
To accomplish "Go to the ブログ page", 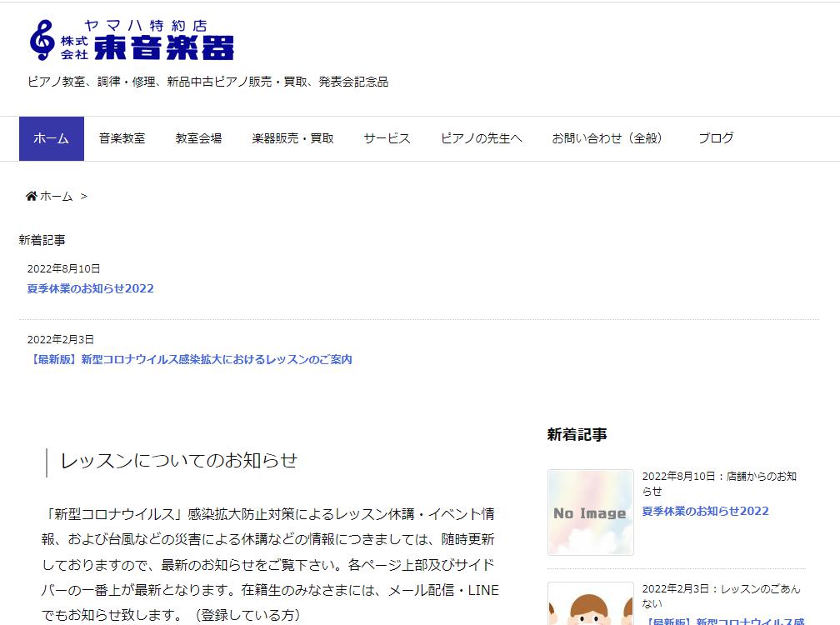I will click(716, 138).
